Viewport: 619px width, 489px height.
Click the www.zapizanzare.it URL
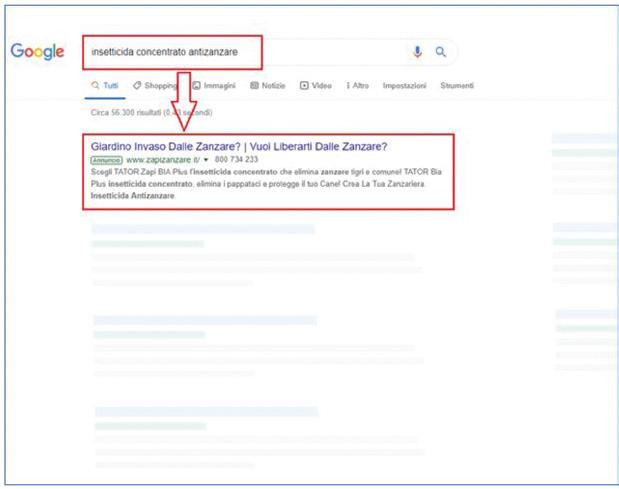click(x=163, y=159)
